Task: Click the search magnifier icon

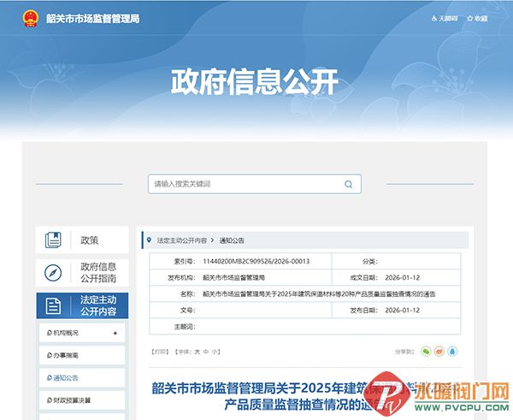Action: pos(349,184)
